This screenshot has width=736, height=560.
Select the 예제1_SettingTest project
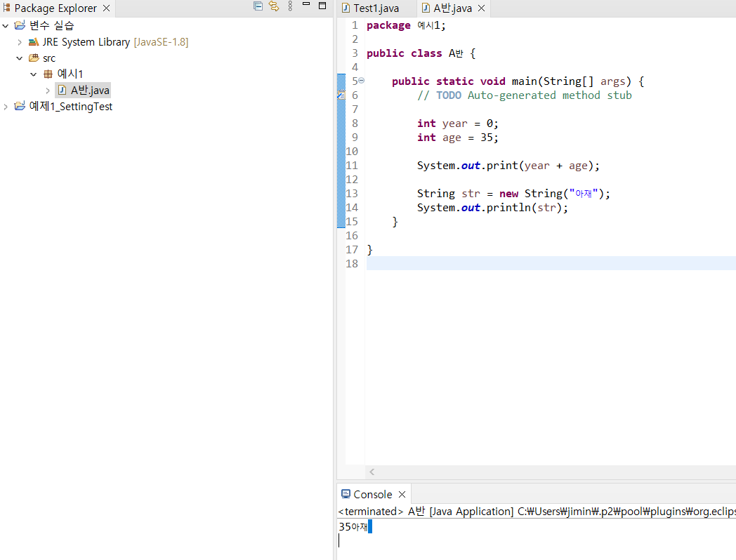[71, 107]
